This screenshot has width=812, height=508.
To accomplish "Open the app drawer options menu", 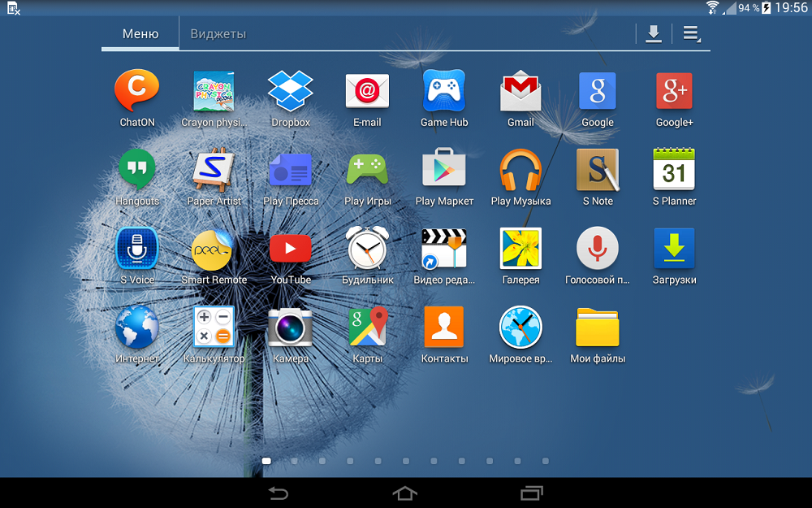I will point(691,34).
